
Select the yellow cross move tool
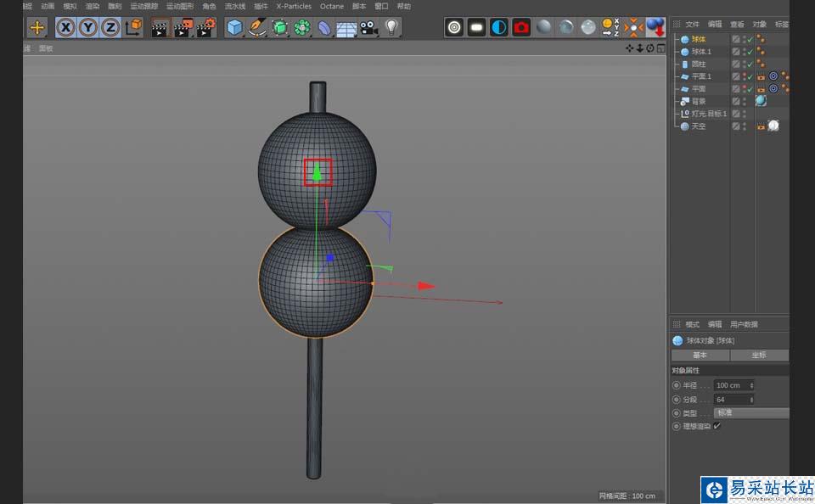coord(37,27)
